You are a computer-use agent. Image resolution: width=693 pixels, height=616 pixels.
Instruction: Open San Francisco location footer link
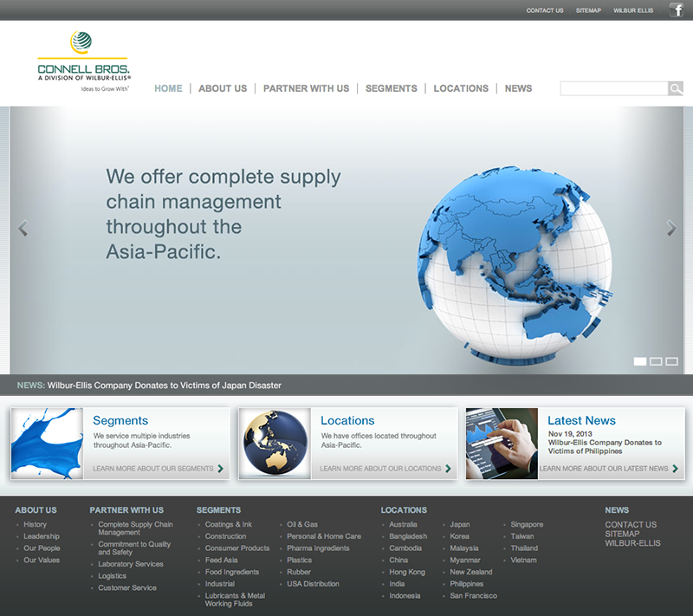click(473, 596)
